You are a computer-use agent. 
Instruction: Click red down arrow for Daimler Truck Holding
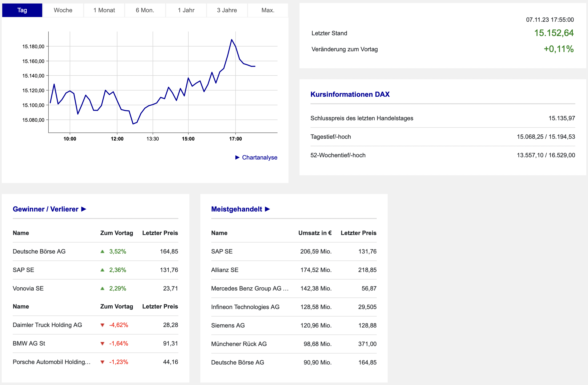click(x=102, y=325)
